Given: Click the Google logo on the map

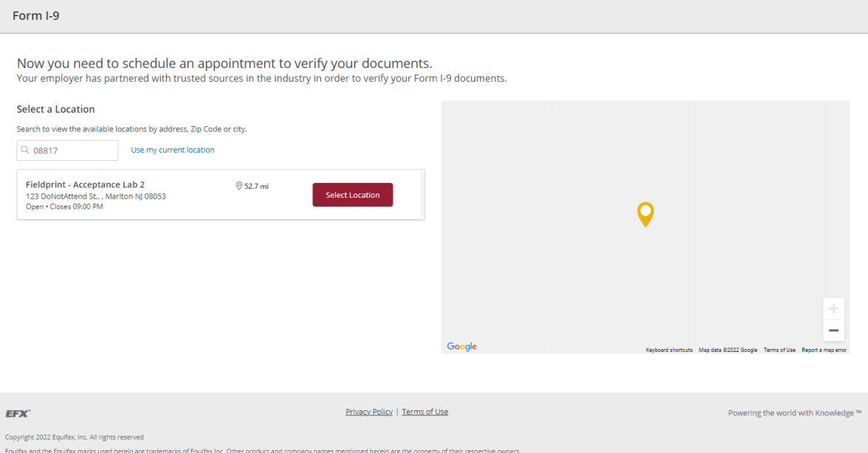Looking at the screenshot, I should click(x=462, y=346).
